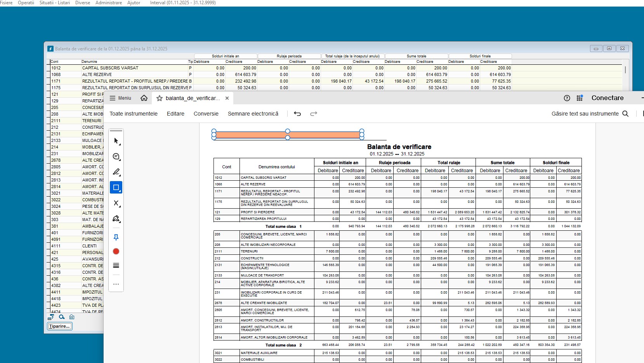This screenshot has width=644, height=363.
Task: Click the Conectare sign-in link
Action: coord(607,98)
